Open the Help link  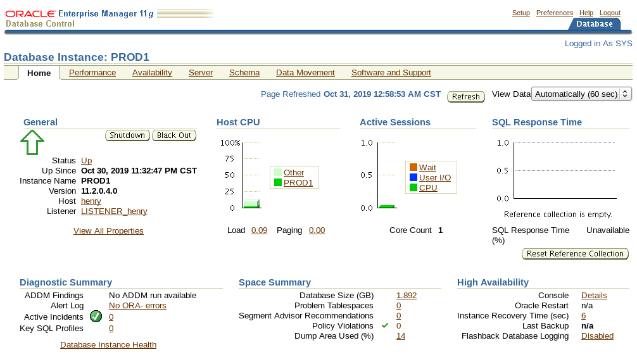coord(586,13)
